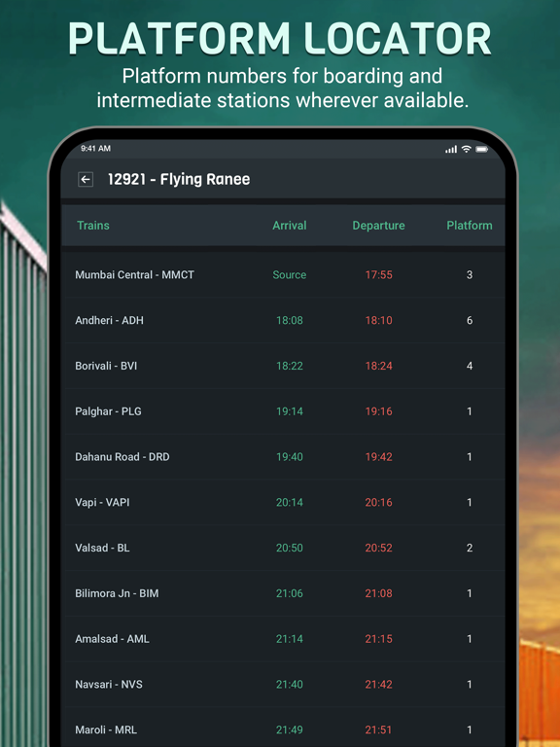Click arrival time 21:14
The height and width of the screenshot is (747, 560).
[290, 639]
